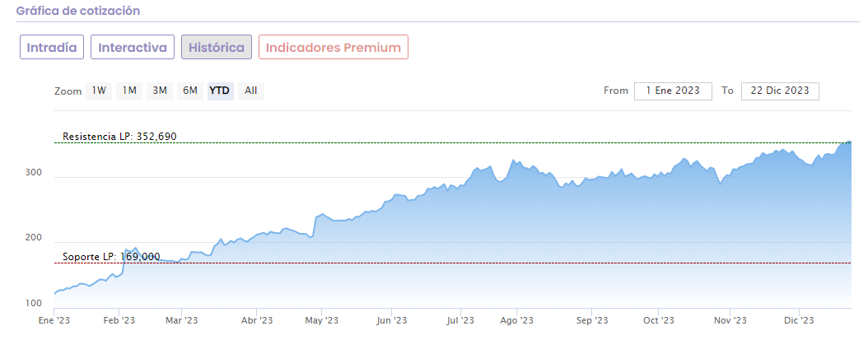Zoom the chart to 6M
The width and height of the screenshot is (868, 340).
pos(190,91)
